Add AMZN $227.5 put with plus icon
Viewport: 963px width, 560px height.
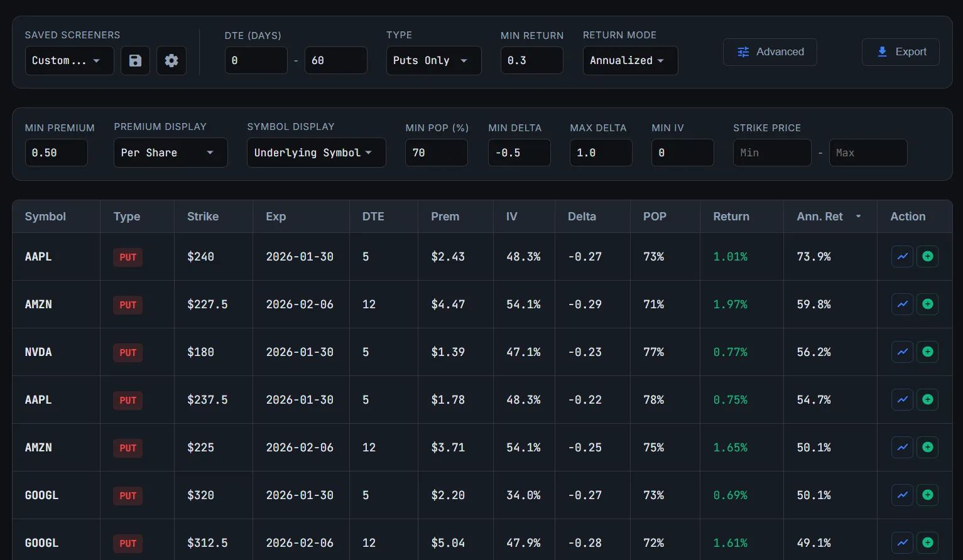coord(927,304)
